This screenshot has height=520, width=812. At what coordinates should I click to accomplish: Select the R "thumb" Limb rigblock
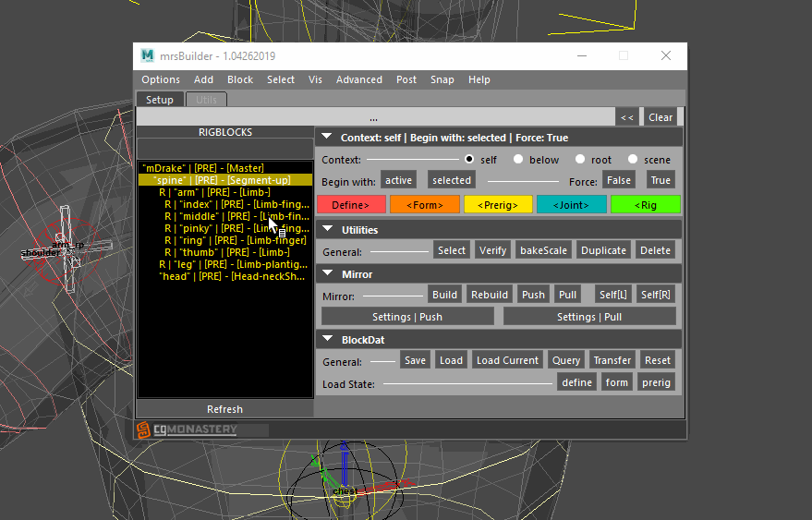pyautogui.click(x=225, y=252)
